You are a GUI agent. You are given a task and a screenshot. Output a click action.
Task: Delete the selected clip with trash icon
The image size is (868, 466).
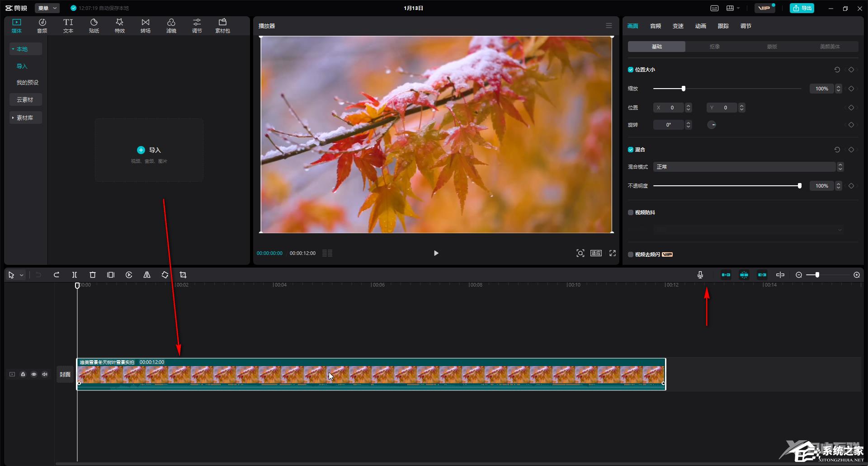coord(93,275)
